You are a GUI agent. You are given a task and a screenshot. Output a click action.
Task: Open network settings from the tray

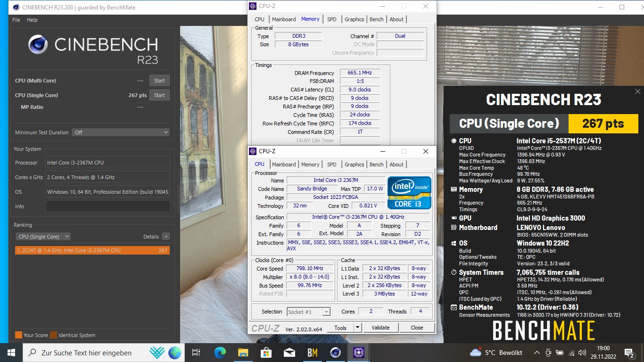pyautogui.click(x=571, y=353)
